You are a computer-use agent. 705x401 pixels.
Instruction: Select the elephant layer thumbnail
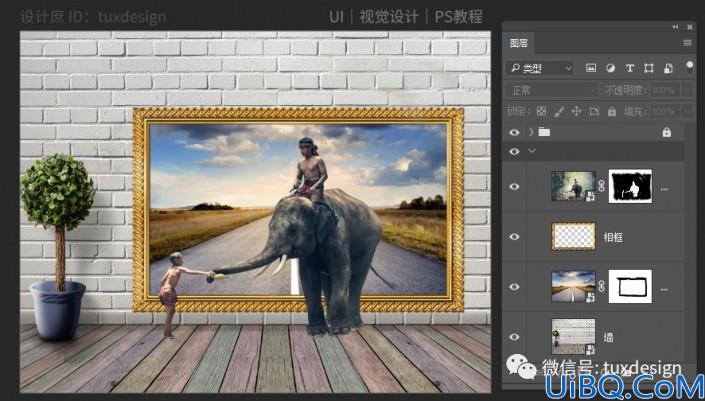(573, 186)
